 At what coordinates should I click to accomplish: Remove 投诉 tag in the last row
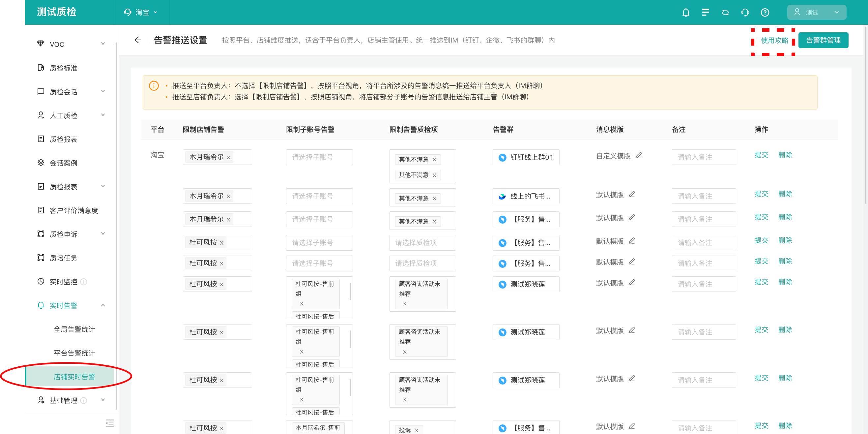click(417, 430)
